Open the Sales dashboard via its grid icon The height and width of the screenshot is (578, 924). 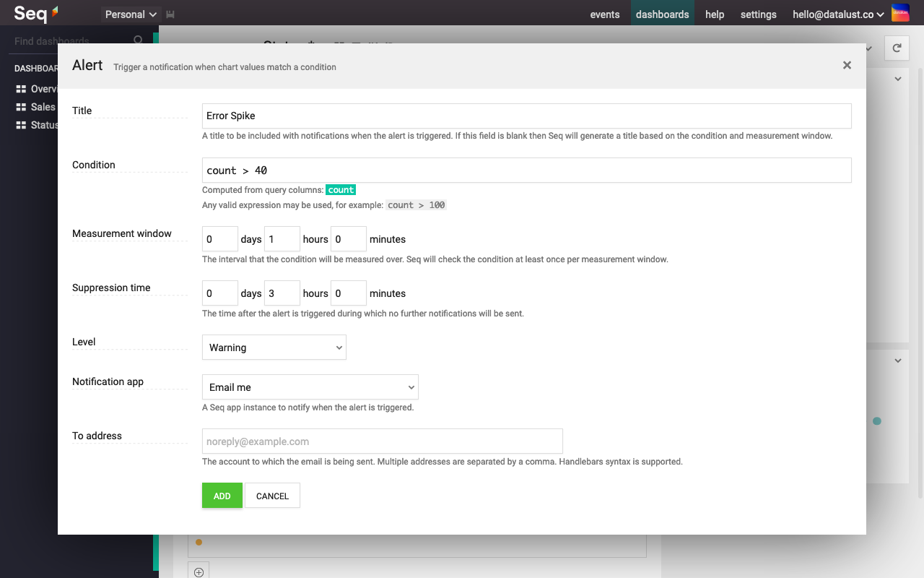pos(21,107)
